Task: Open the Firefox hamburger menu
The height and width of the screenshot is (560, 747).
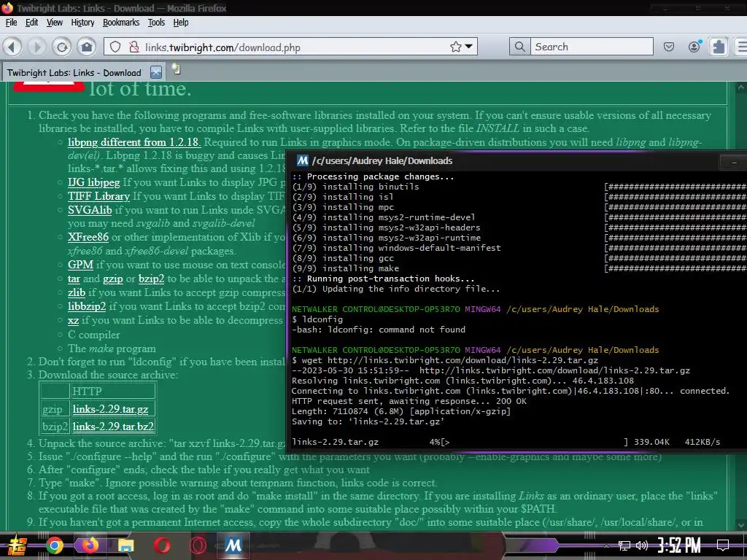Action: point(741,47)
